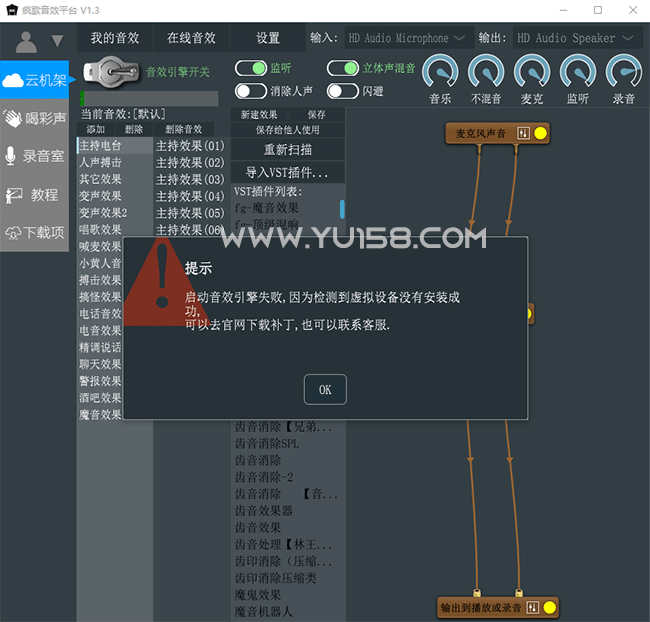650x622 pixels.
Task: Click the 删除 delete category button
Action: pos(133,129)
